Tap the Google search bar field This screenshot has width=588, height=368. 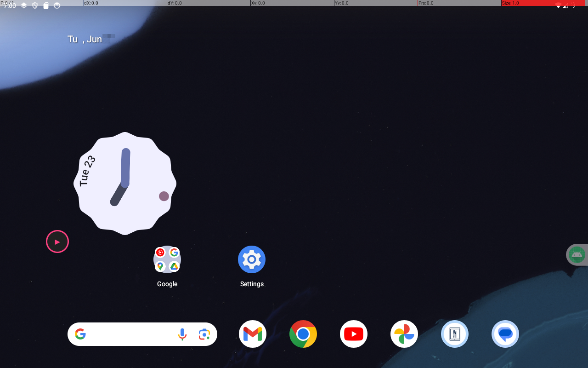coord(142,334)
